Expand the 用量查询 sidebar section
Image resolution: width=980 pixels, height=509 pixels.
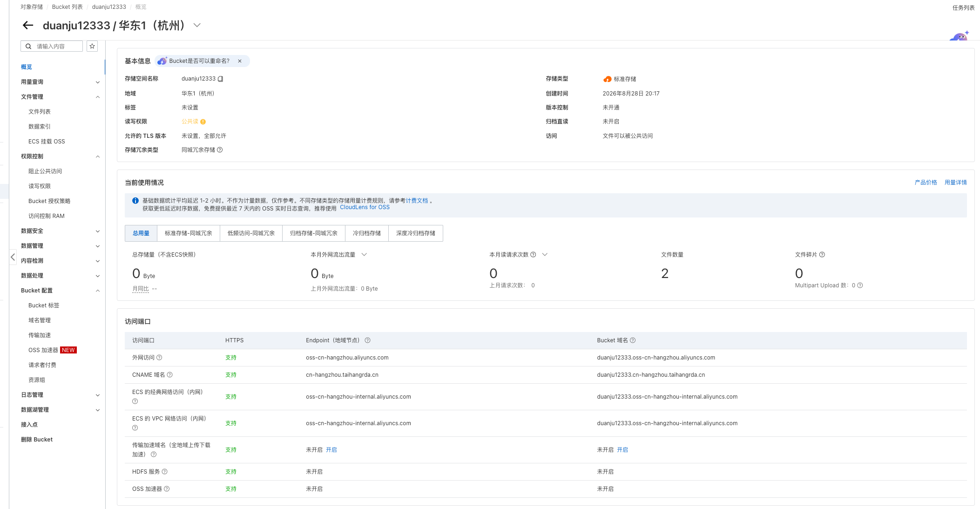click(x=98, y=82)
